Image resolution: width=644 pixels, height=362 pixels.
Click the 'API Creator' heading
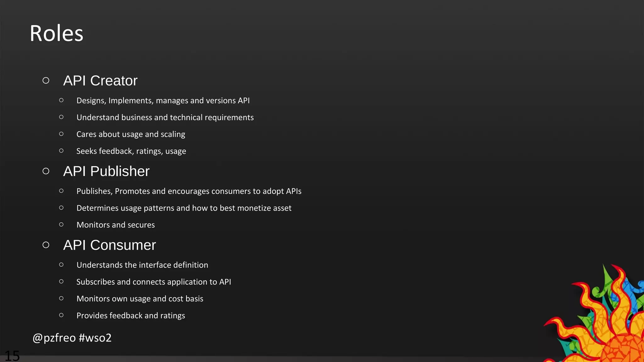[x=100, y=81]
